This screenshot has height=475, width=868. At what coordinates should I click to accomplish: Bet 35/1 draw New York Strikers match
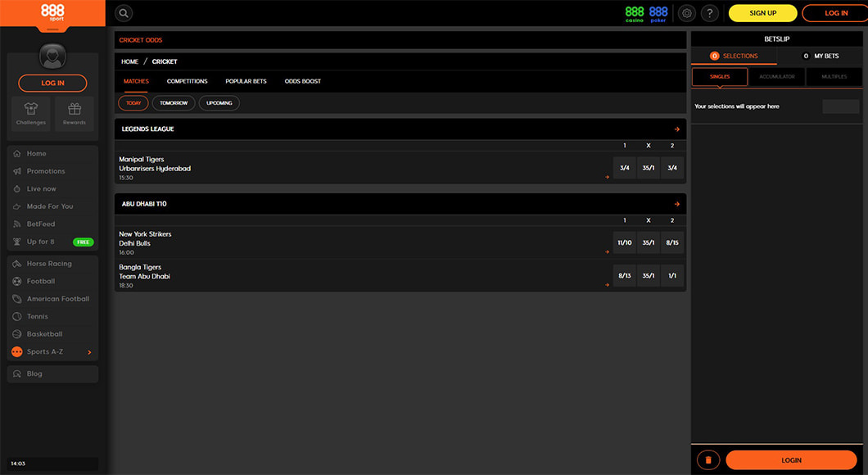pyautogui.click(x=649, y=242)
